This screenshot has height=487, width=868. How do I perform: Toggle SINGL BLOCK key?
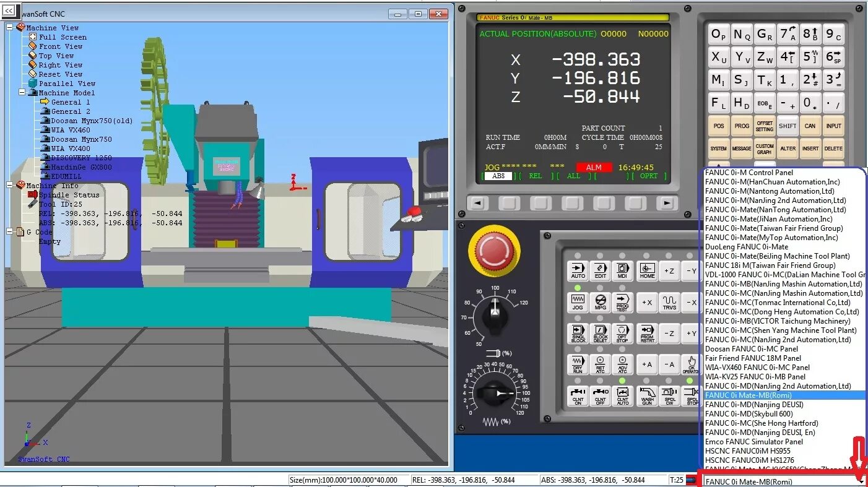[x=578, y=334]
